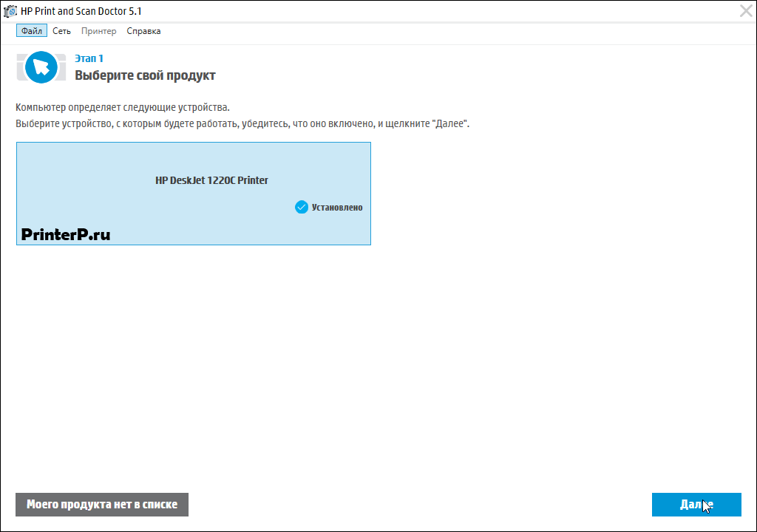The height and width of the screenshot is (532, 757).
Task: Click the faded gray printer graphic behind step icon
Action: coord(21,67)
